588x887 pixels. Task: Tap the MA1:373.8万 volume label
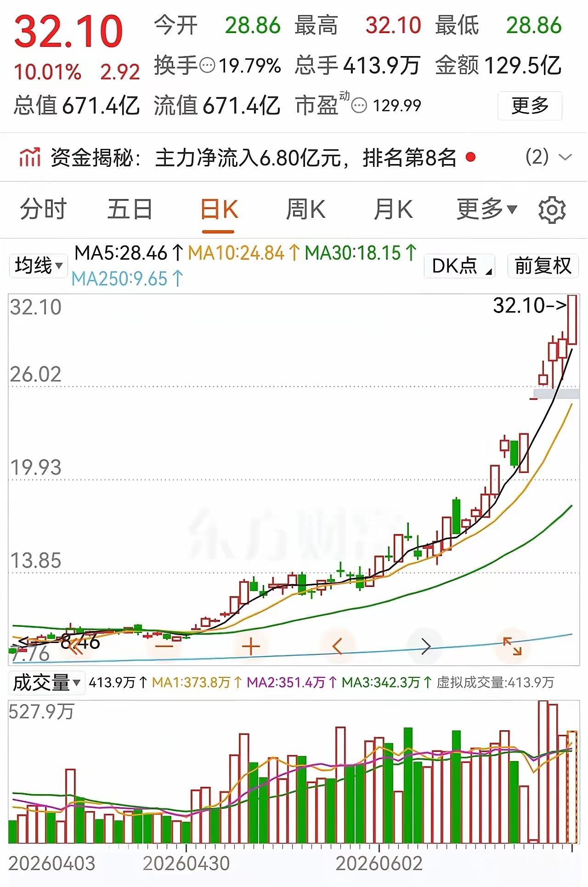[197, 682]
